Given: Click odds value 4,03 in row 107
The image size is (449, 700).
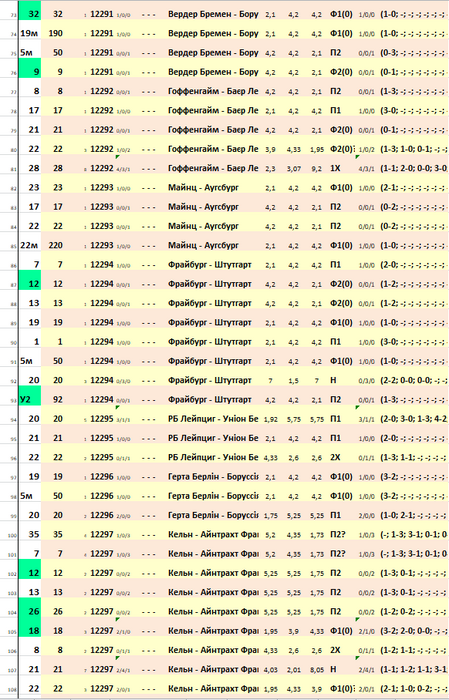Looking at the screenshot, I should [x=270, y=670].
